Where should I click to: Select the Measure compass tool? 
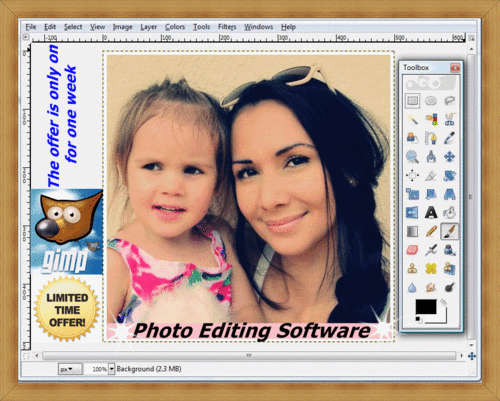[x=431, y=157]
